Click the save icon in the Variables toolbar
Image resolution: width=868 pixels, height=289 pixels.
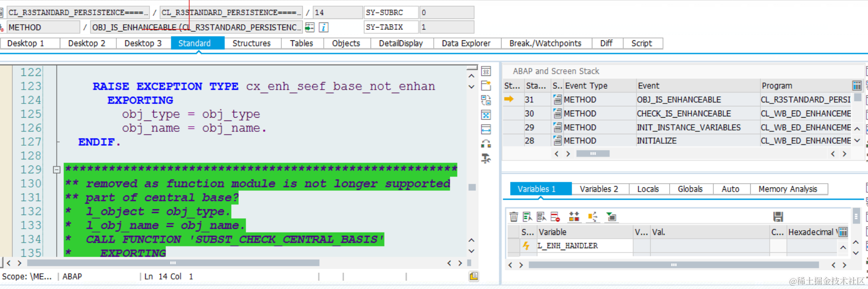click(778, 217)
